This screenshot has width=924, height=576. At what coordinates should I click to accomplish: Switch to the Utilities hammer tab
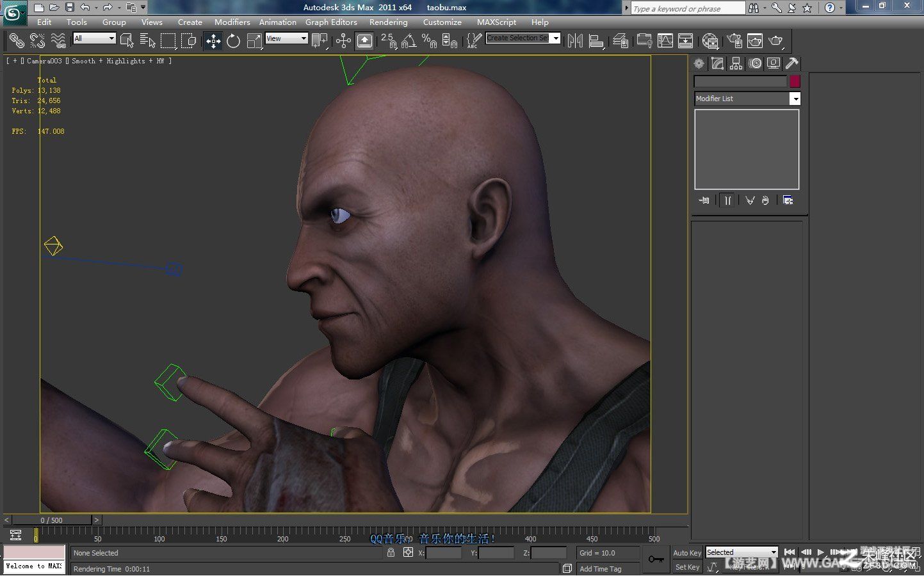point(792,63)
